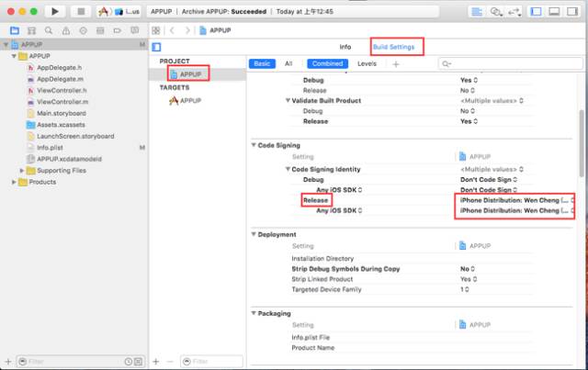Go back in editor history
Screen dimensions: 588x370
[172, 30]
